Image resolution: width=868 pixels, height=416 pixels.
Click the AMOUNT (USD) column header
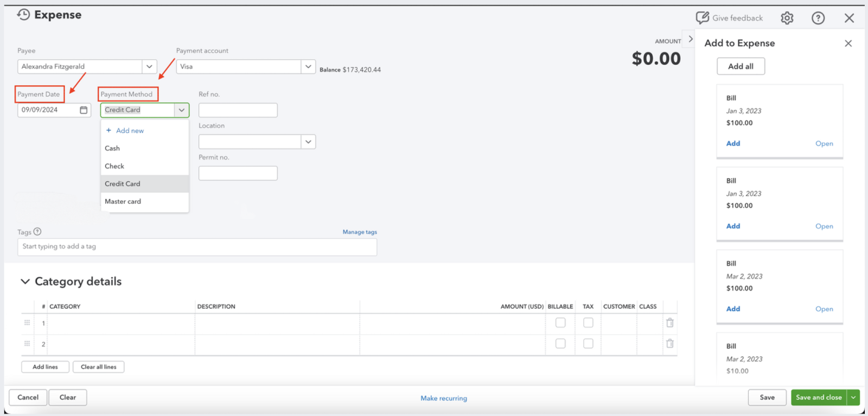pyautogui.click(x=522, y=306)
